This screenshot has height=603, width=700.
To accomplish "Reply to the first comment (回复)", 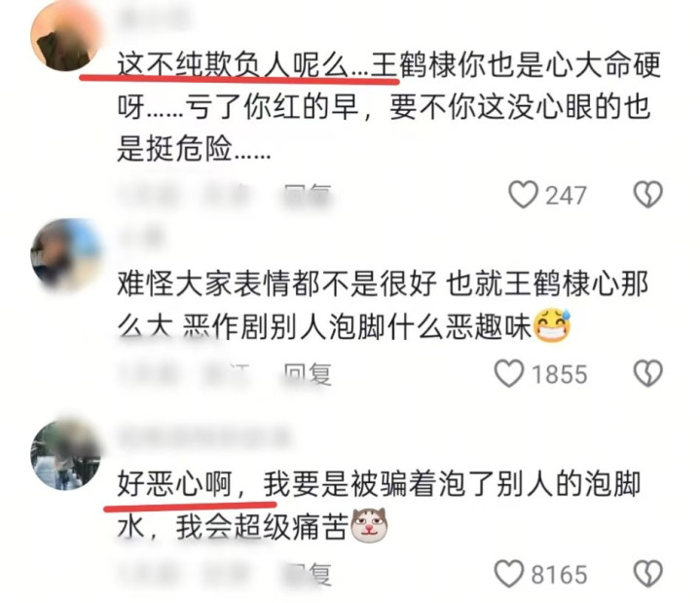I will pyautogui.click(x=308, y=196).
